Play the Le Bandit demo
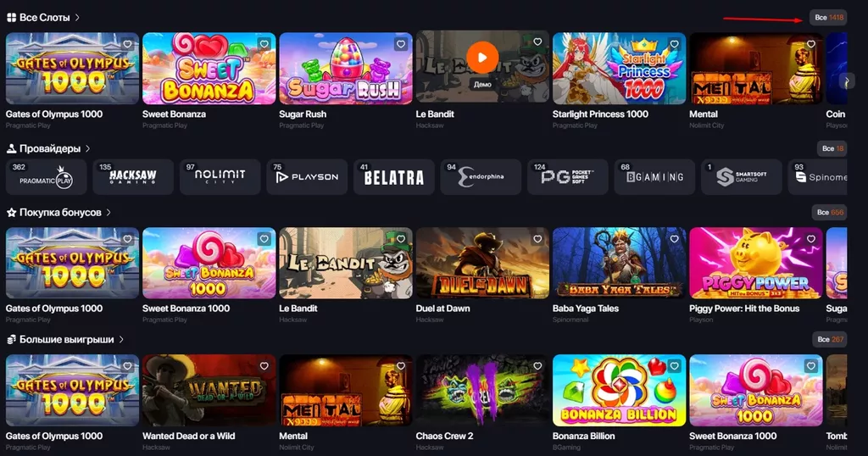The height and width of the screenshot is (456, 868). click(x=482, y=58)
